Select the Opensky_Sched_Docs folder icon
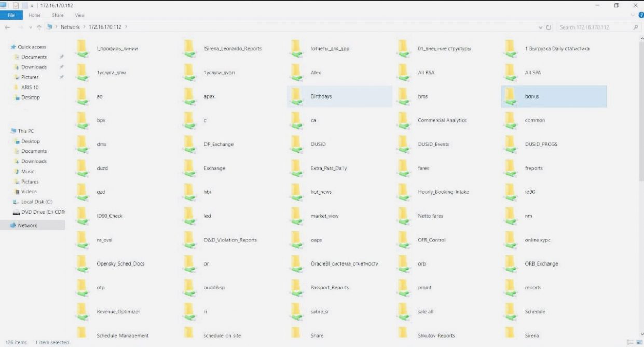This screenshot has width=644, height=347. [x=82, y=264]
